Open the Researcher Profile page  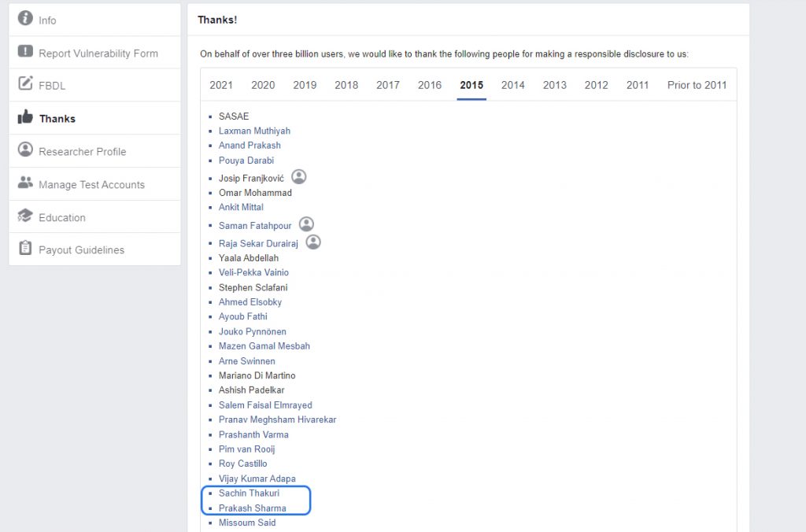point(94,151)
